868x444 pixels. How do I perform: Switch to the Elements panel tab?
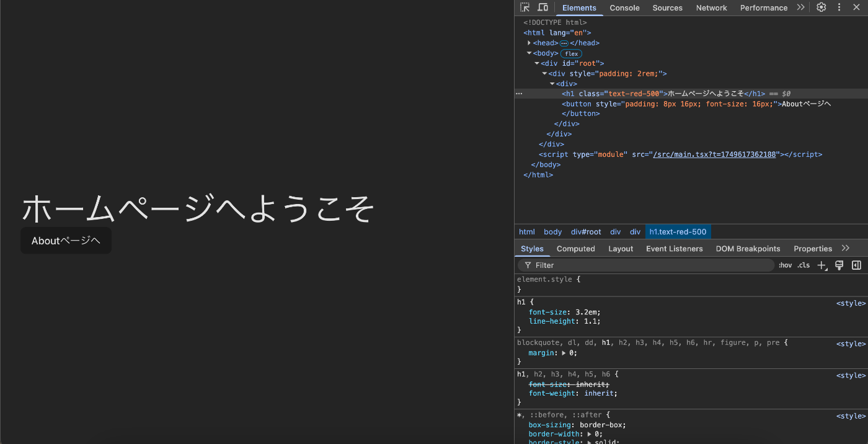point(579,8)
